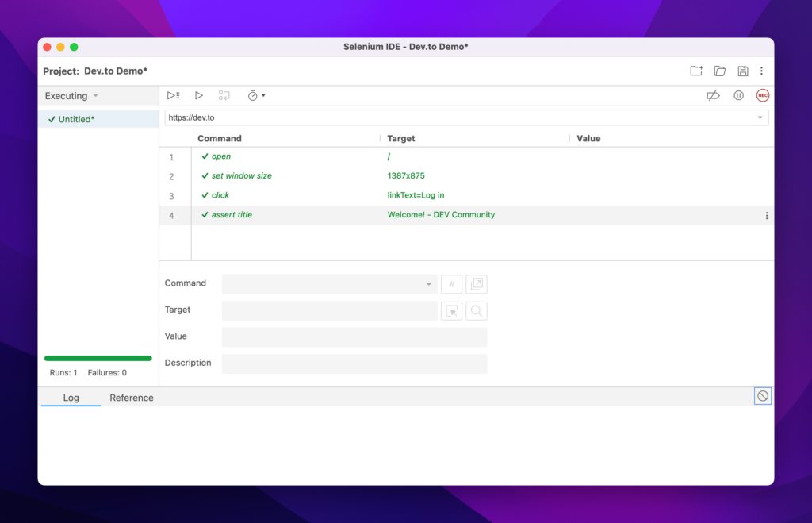The height and width of the screenshot is (523, 812).
Task: Click the Failures: 0 counter
Action: tap(107, 373)
